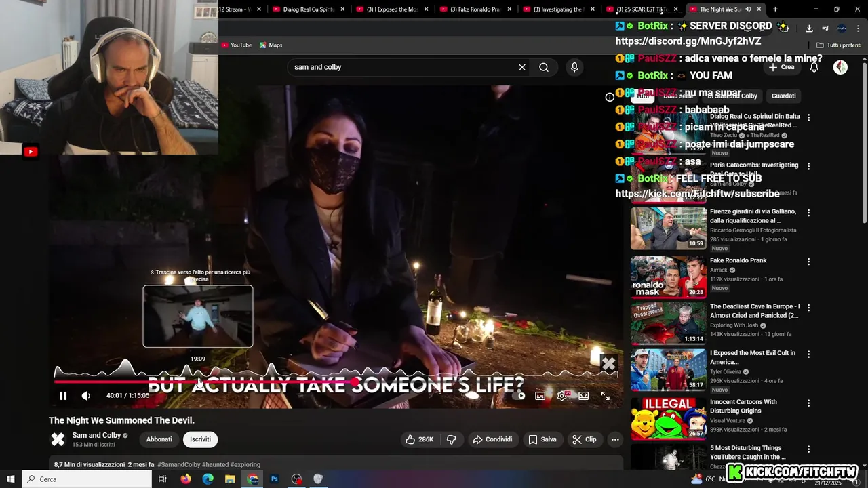Like the video with 286K likes
868x488 pixels.
[420, 439]
